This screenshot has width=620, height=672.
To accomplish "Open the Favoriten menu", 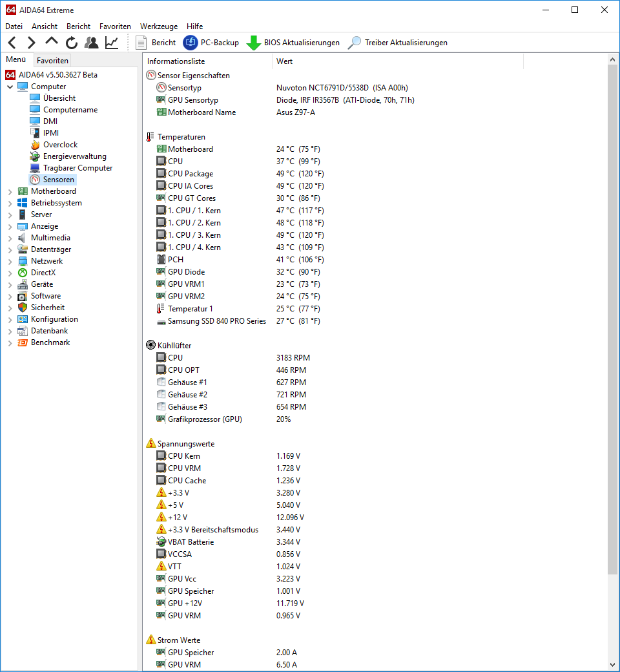I will click(115, 26).
